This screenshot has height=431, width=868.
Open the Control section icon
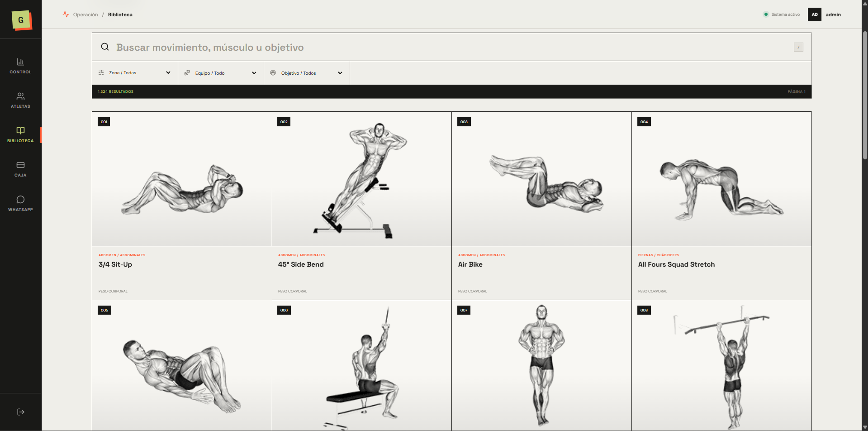coord(20,62)
